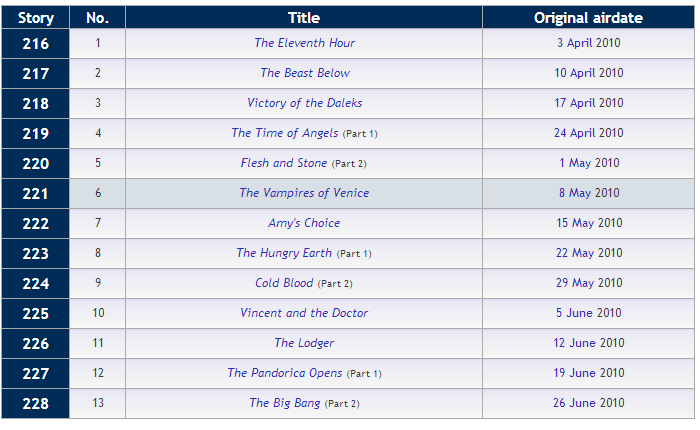Follow Vincent and the Doctor link

click(x=304, y=313)
